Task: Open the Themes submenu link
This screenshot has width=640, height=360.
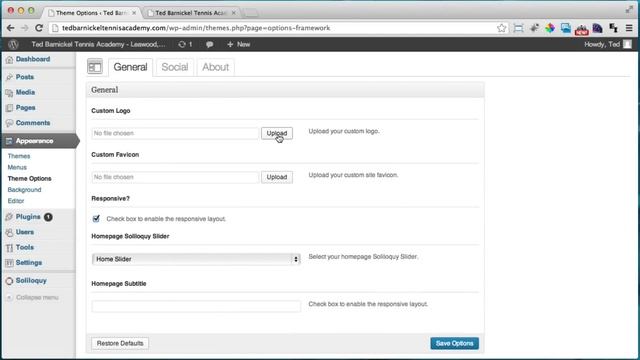Action: point(19,156)
